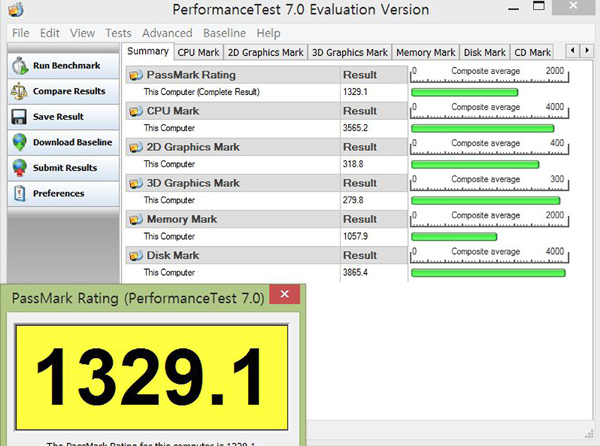Click the Run Benchmark button

(63, 66)
